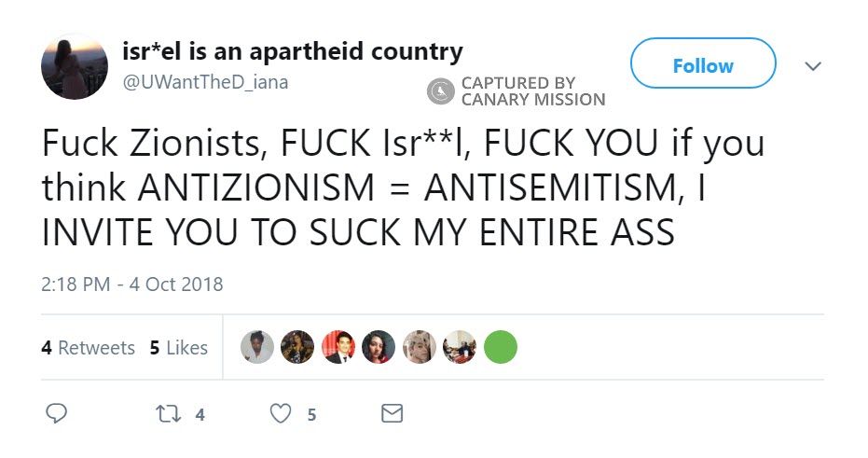
Task: Open the tweet author's profile picture
Action: pyautogui.click(x=75, y=69)
